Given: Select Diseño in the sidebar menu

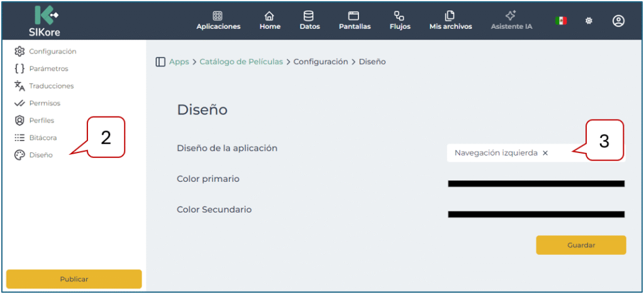Looking at the screenshot, I should point(41,155).
